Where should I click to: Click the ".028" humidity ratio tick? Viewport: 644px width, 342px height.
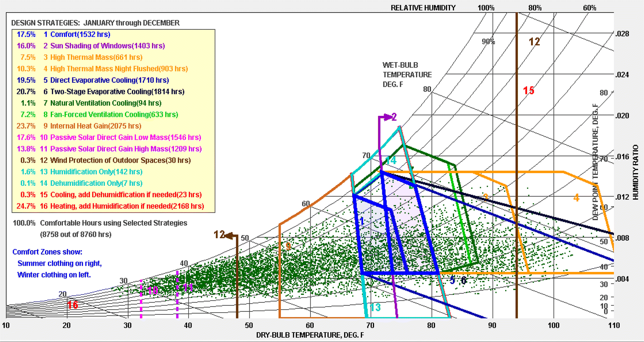(x=622, y=34)
